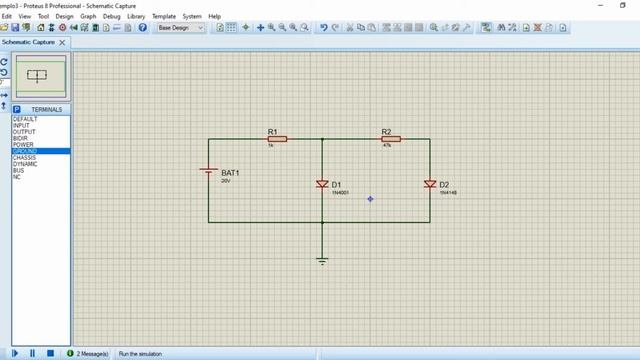The height and width of the screenshot is (360, 640).
Task: Click the Block Rotate icon
Action: [408, 27]
